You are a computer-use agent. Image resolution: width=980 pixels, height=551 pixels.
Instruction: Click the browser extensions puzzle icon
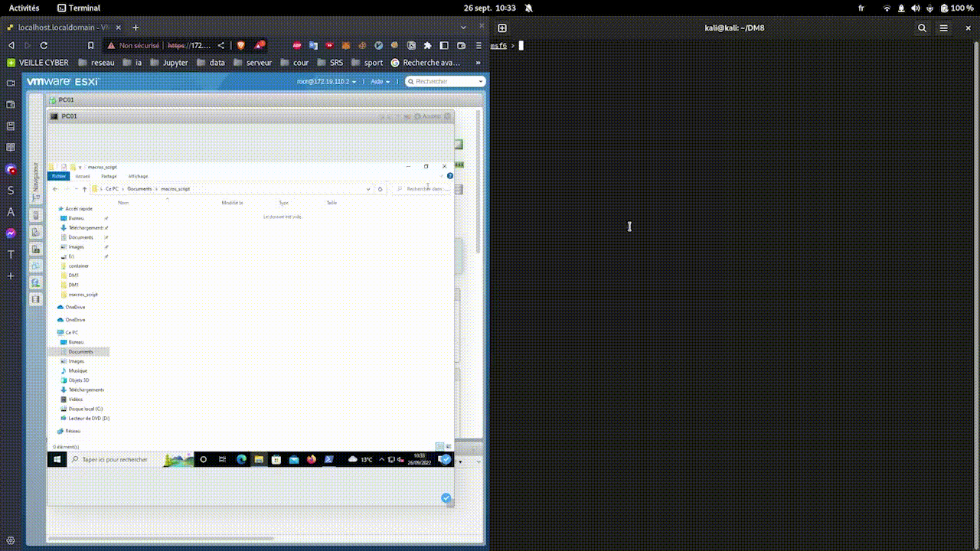(427, 45)
